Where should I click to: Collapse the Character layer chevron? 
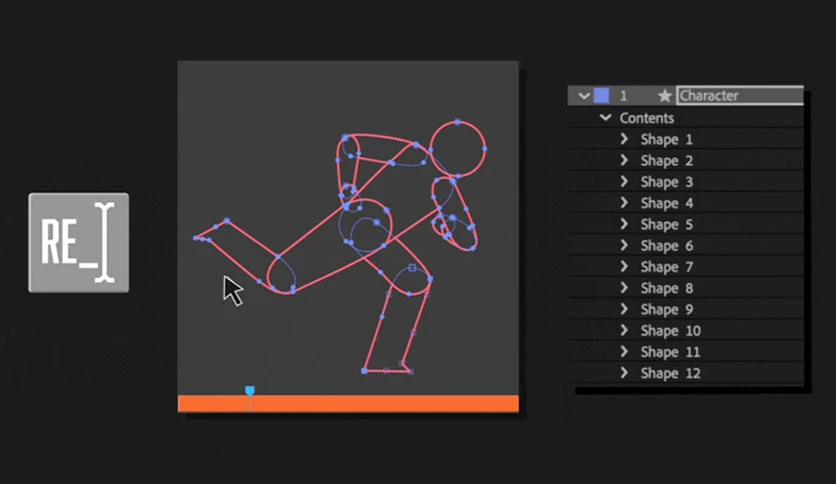pos(584,96)
